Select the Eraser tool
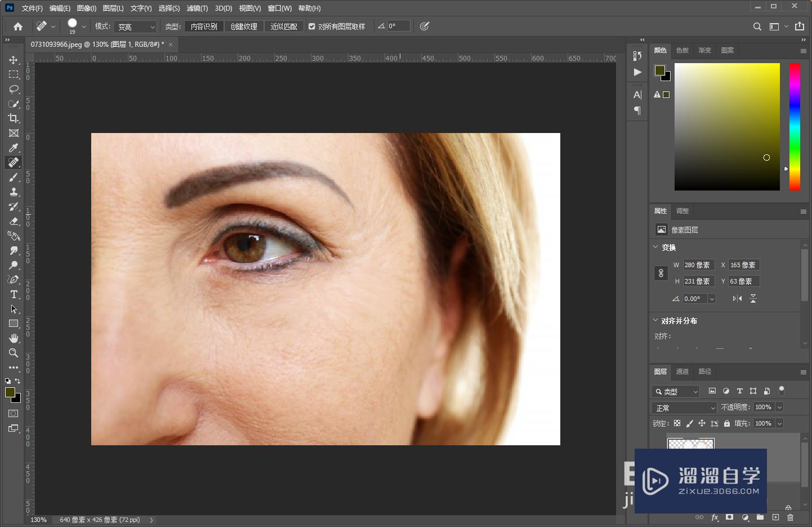 coord(14,221)
